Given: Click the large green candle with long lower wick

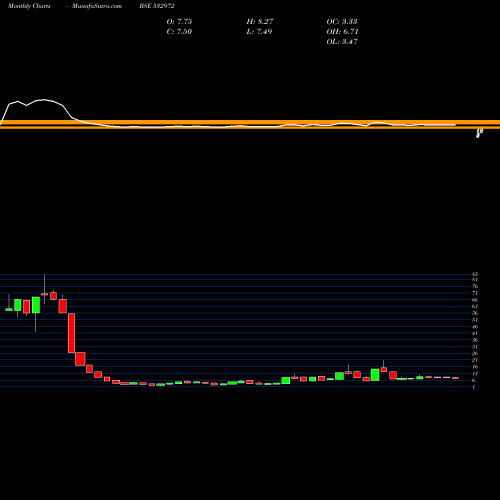Looking at the screenshot, I should [x=36, y=305].
